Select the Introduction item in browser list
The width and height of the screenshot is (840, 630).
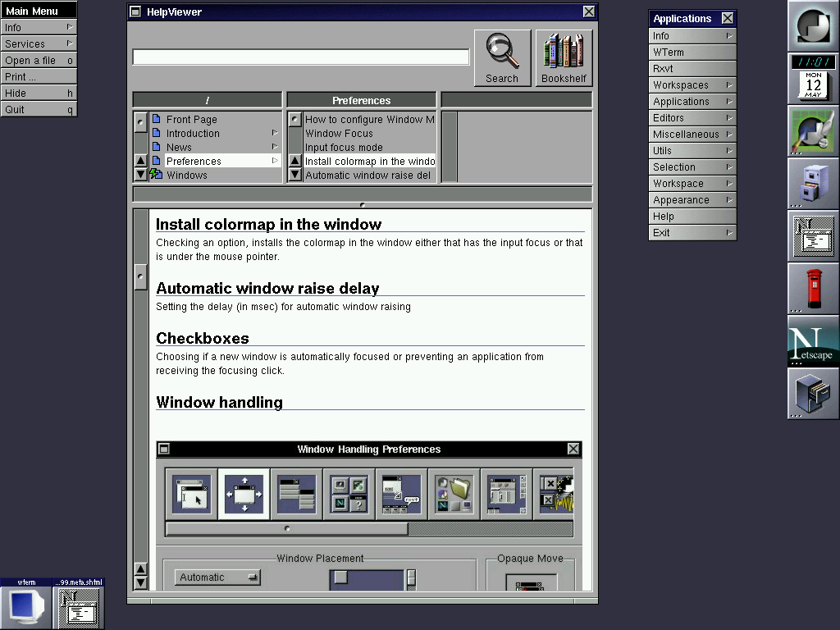pyautogui.click(x=194, y=134)
